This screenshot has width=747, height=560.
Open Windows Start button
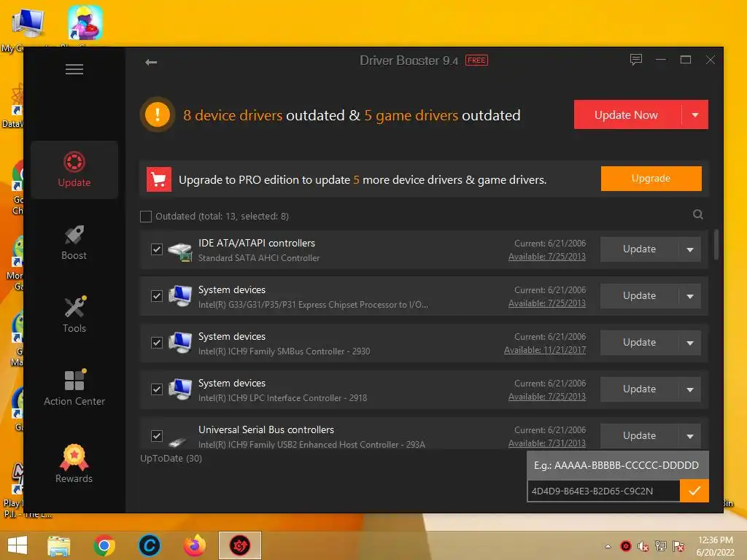(18, 545)
